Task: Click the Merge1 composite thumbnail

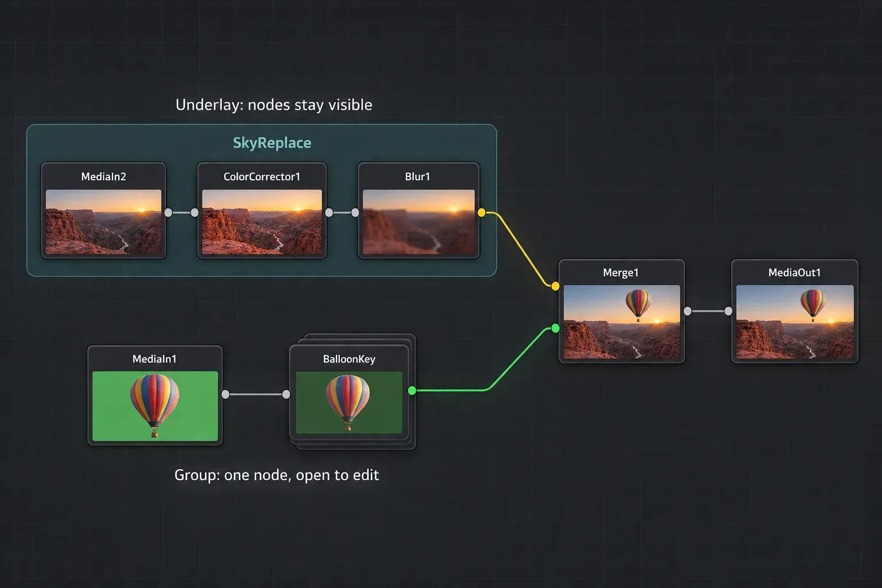Action: click(622, 322)
